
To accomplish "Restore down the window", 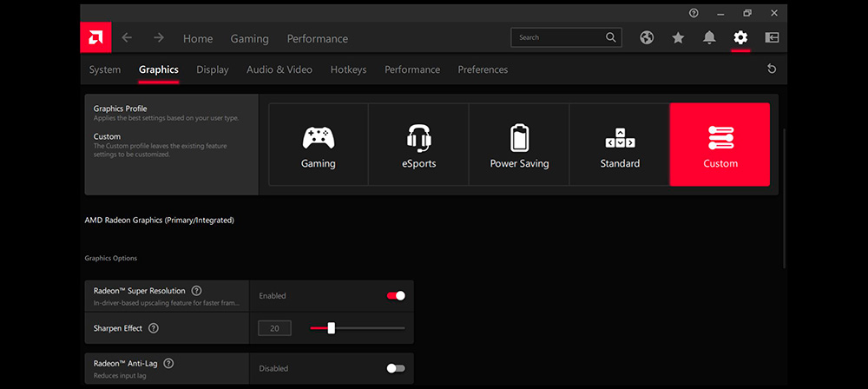I will 747,13.
